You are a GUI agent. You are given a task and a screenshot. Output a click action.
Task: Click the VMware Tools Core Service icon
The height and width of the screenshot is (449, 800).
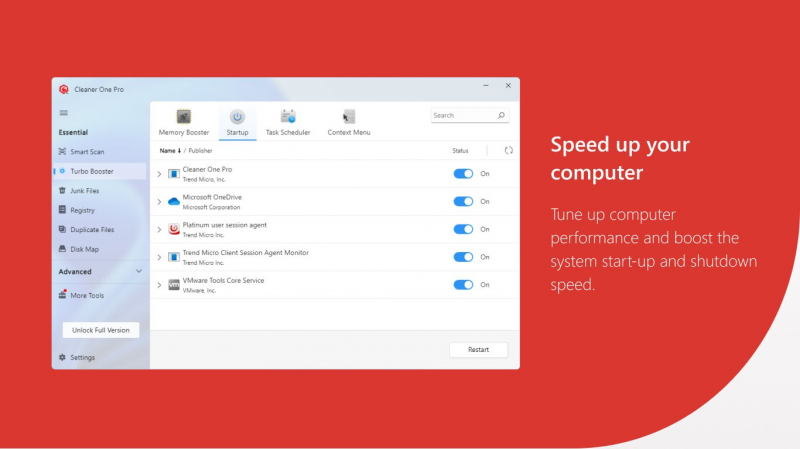pyautogui.click(x=174, y=285)
